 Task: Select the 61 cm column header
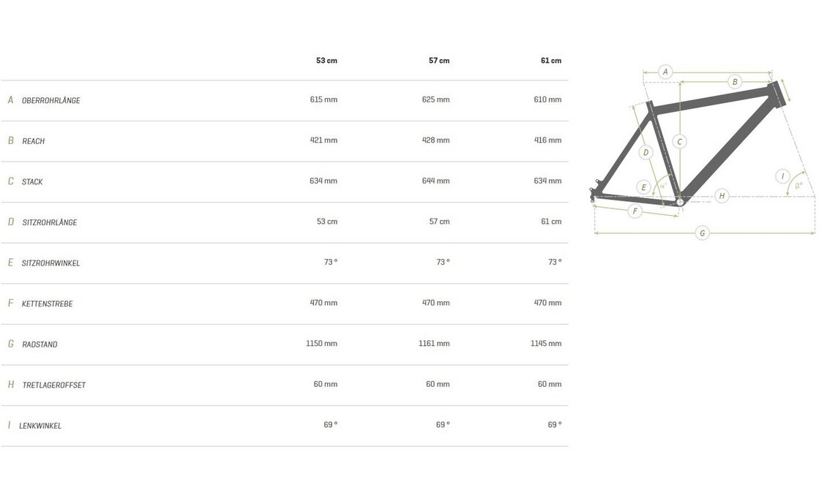point(551,61)
